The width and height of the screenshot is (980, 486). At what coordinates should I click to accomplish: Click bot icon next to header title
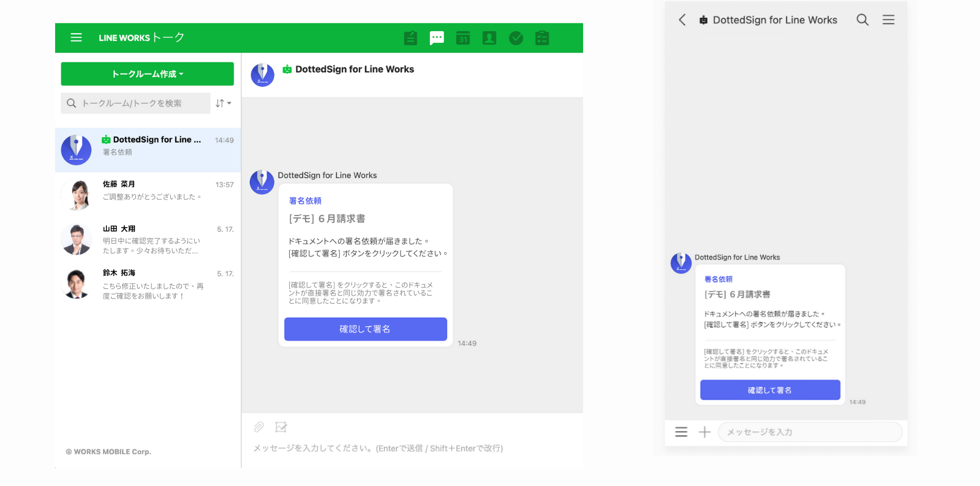[x=287, y=69]
